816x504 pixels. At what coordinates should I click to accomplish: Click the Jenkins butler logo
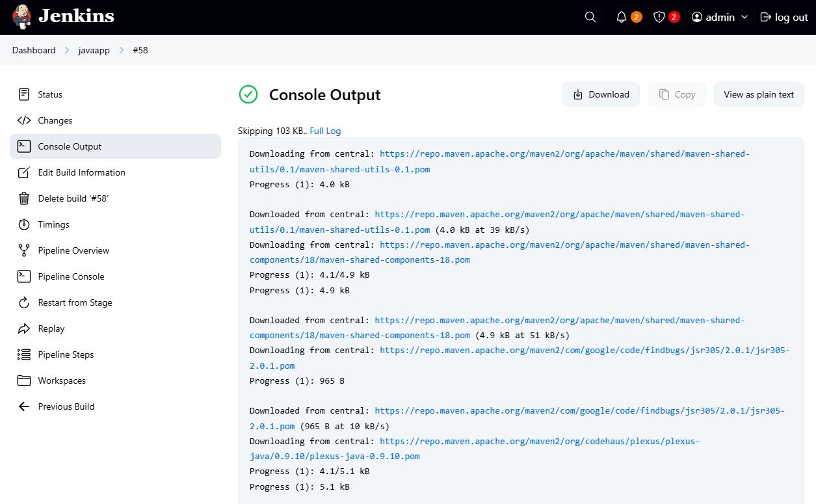click(21, 17)
